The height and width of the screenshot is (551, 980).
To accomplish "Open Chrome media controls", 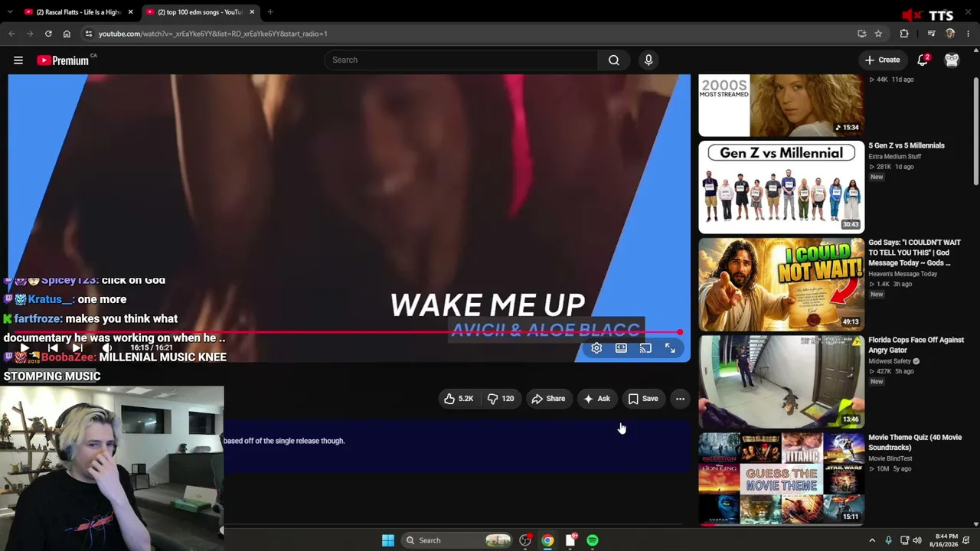I will click(x=931, y=34).
